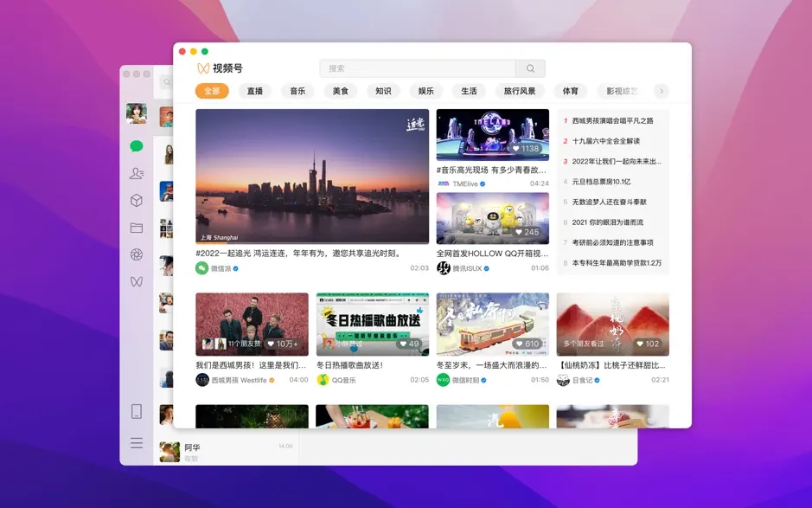Switch to the 音乐 category tab
The image size is (812, 508).
(297, 91)
